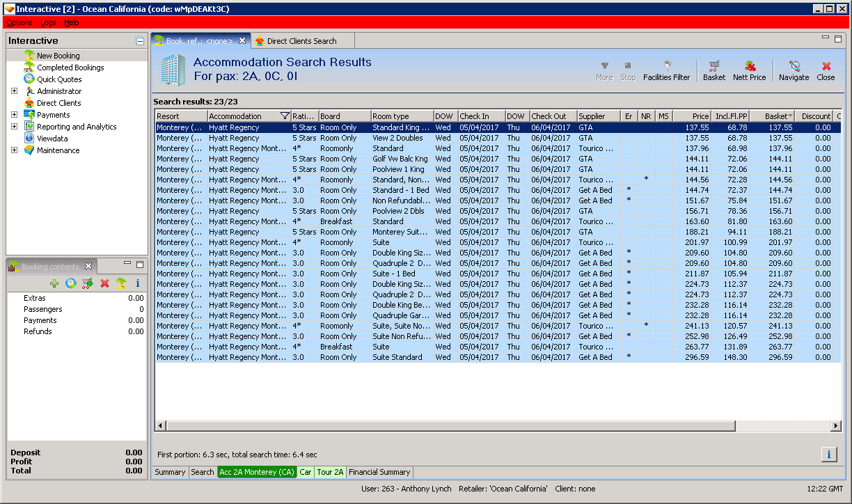Screen dimensions: 852x504
Task: Open the Help menu
Action: coord(72,23)
